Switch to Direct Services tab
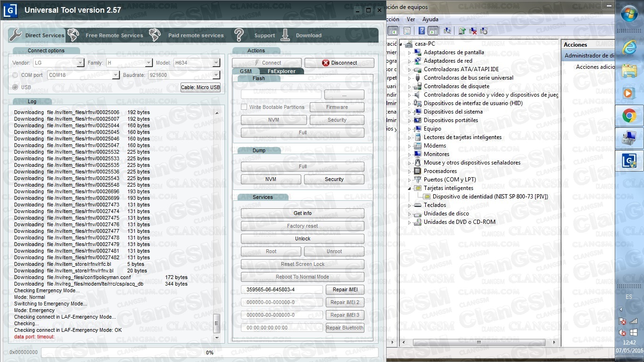Viewport: 644px width, 362px height. 37,35
